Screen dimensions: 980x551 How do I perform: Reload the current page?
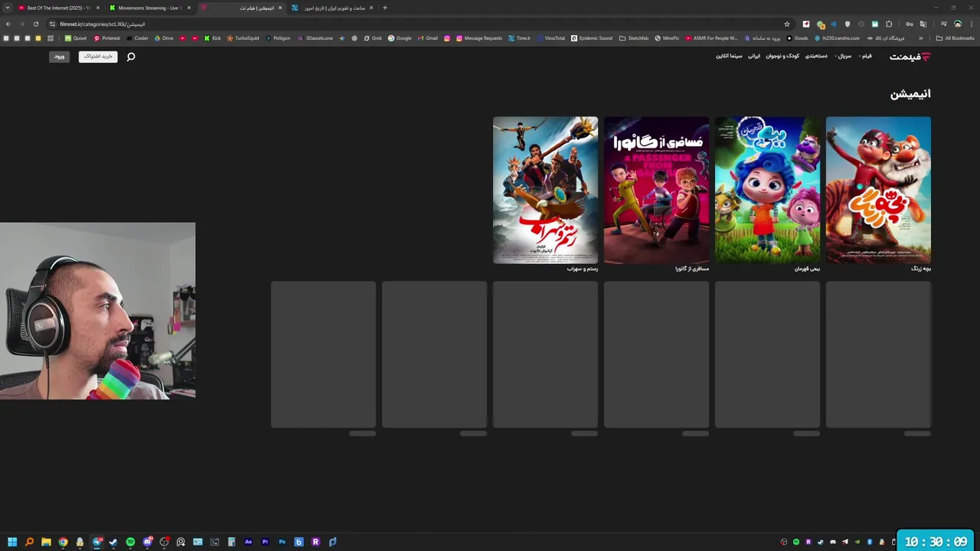(x=35, y=24)
